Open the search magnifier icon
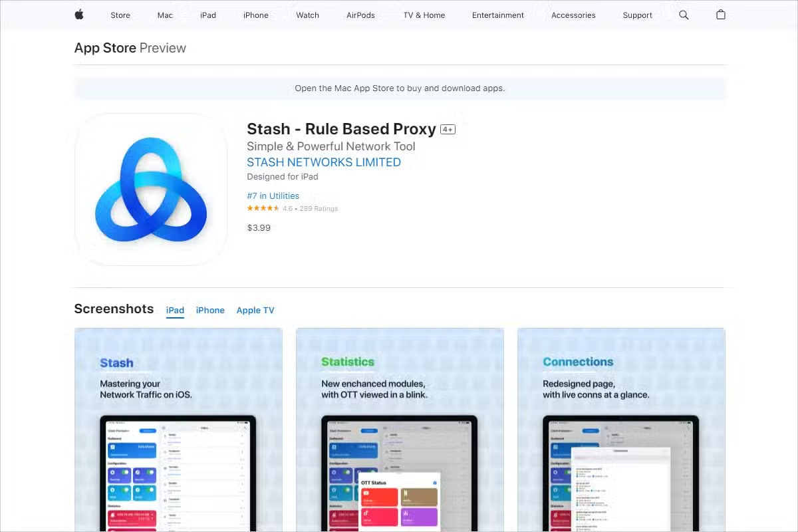 point(684,15)
